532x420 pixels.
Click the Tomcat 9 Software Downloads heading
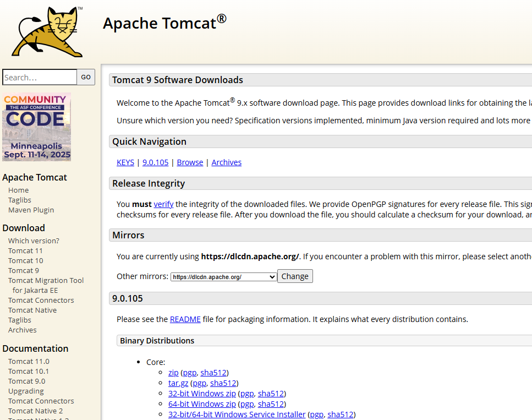[x=178, y=80]
